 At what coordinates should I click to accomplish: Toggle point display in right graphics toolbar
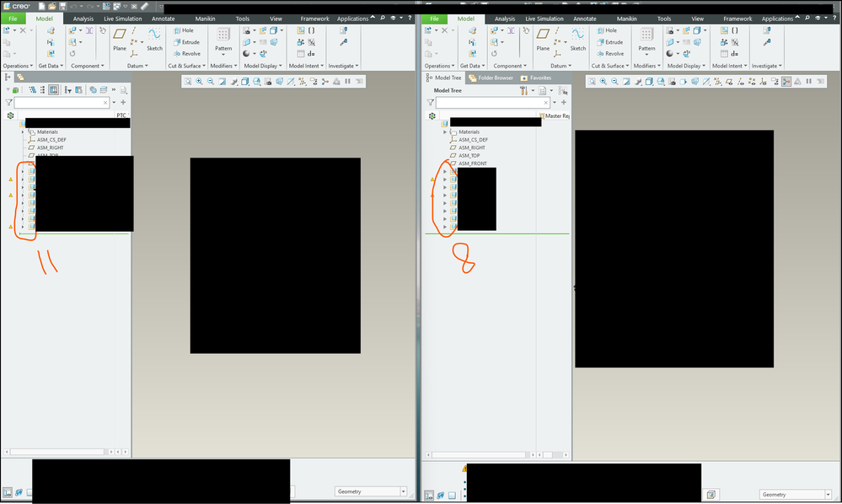click(x=752, y=82)
